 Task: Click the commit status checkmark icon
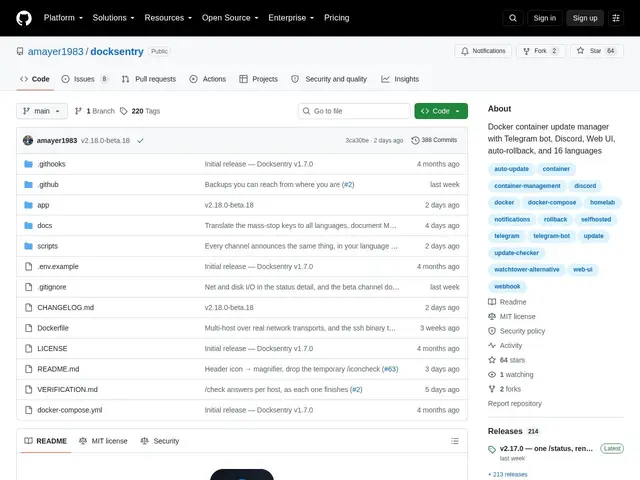click(x=140, y=140)
